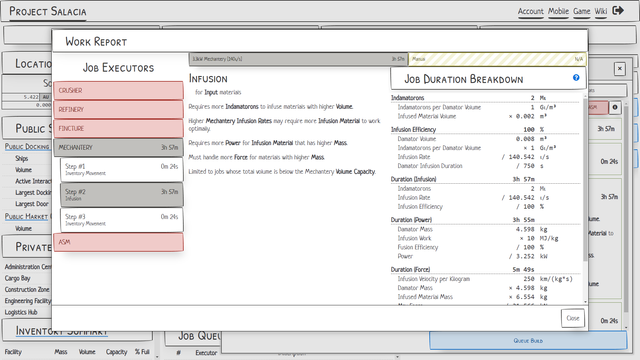Click the logout arrow icon in header

pos(618,11)
